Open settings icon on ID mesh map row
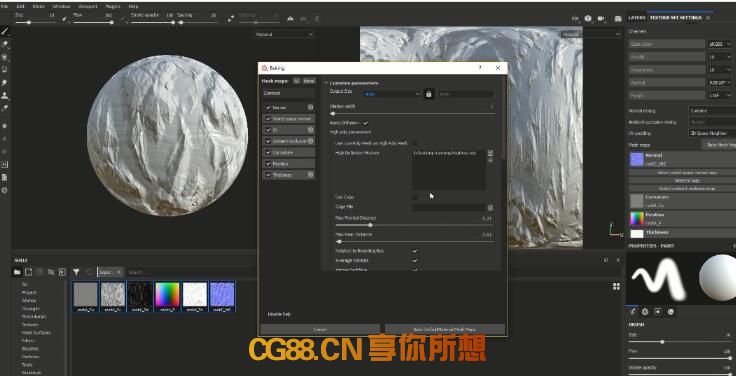This screenshot has height=376, width=736. [x=310, y=130]
